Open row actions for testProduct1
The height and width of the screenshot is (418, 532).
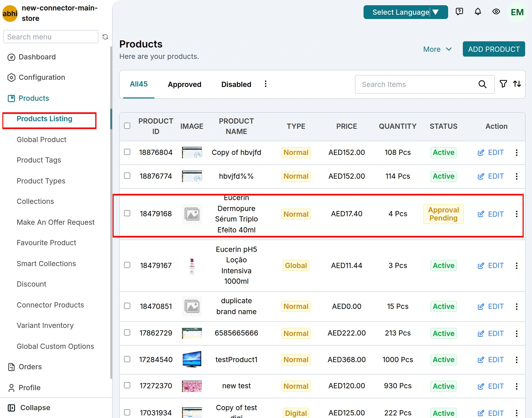[x=516, y=360]
